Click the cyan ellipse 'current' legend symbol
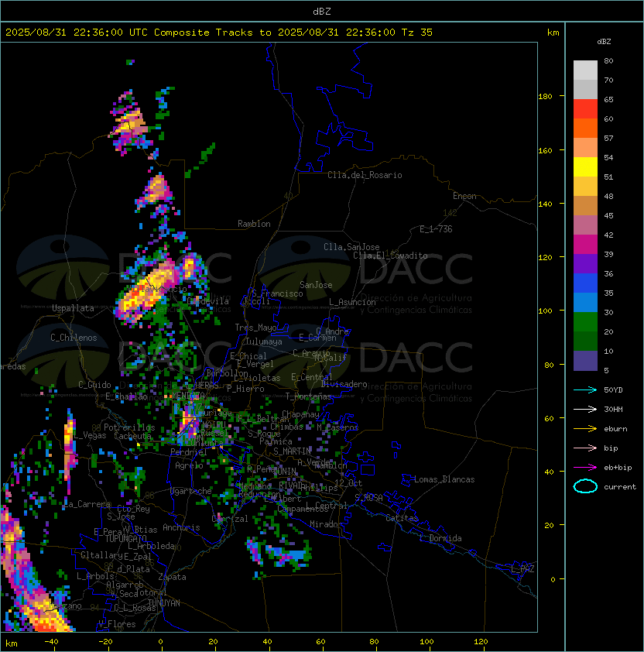This screenshot has height=652, width=644. (585, 486)
